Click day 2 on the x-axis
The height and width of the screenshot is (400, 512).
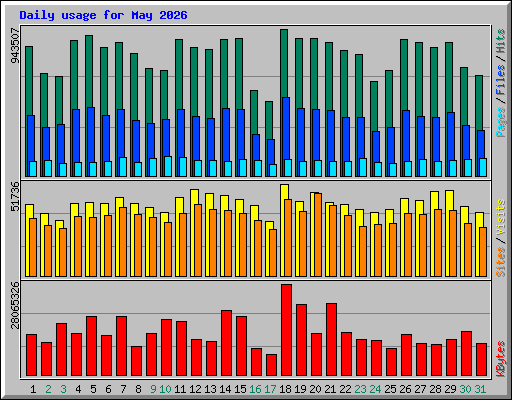[x=48, y=389]
